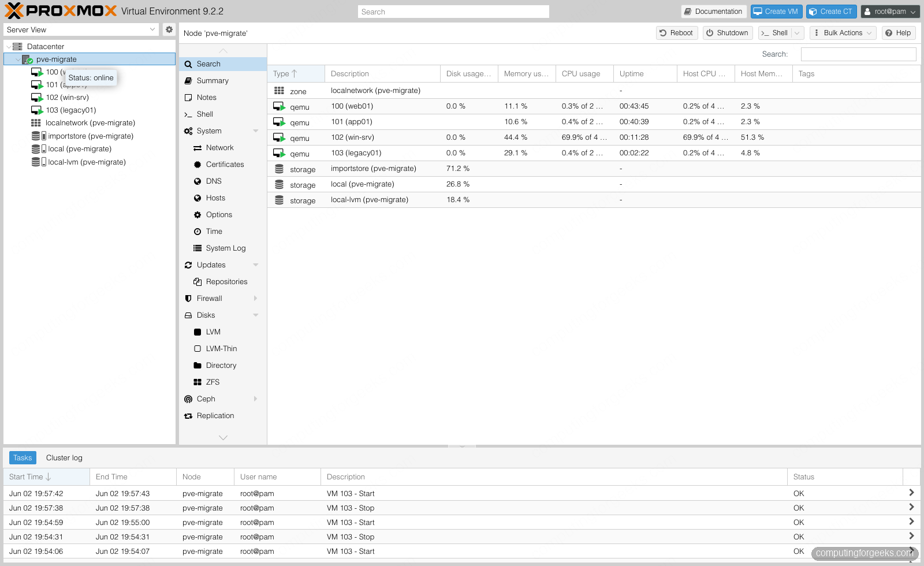Open tree settings gear icon
The image size is (924, 566).
[169, 29]
